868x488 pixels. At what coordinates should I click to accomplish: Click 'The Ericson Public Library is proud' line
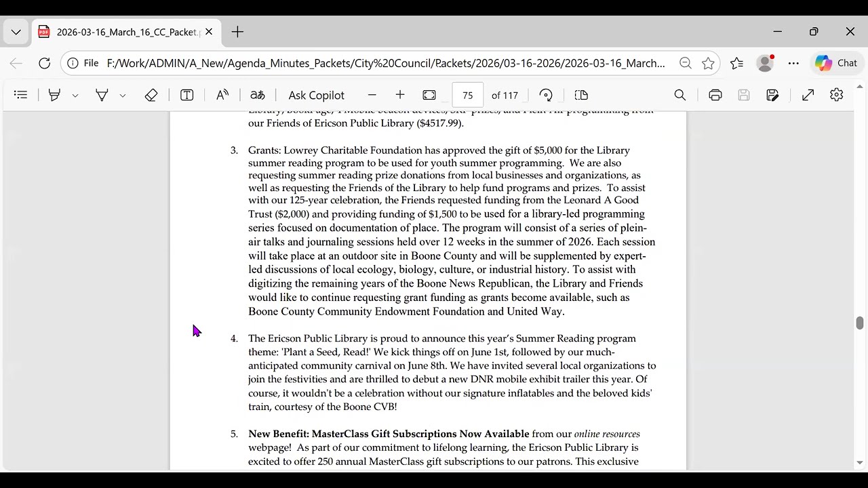[x=442, y=338]
